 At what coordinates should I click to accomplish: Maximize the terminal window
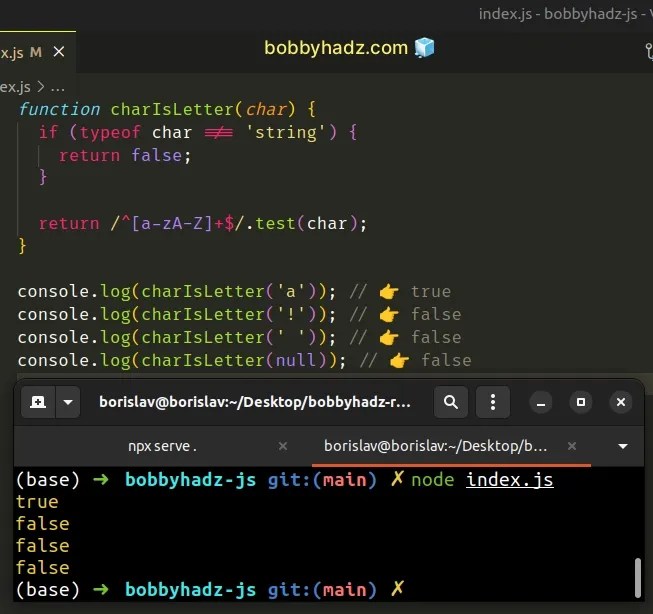click(581, 402)
